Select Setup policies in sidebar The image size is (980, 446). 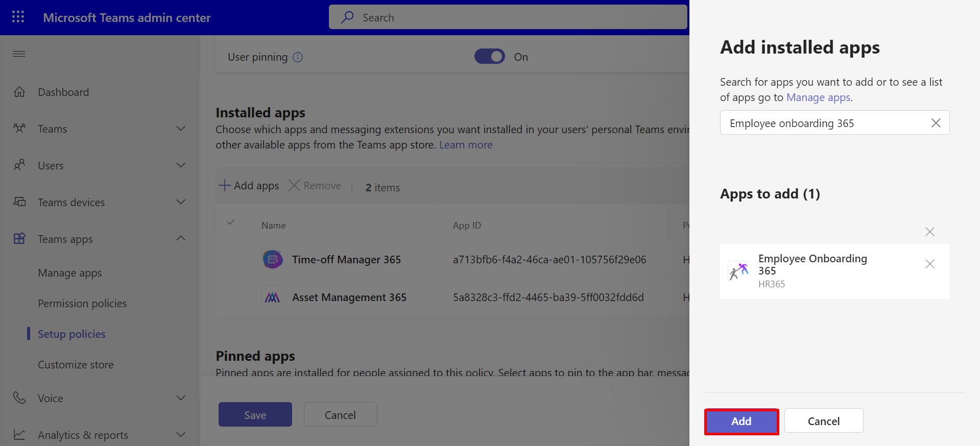click(x=71, y=334)
